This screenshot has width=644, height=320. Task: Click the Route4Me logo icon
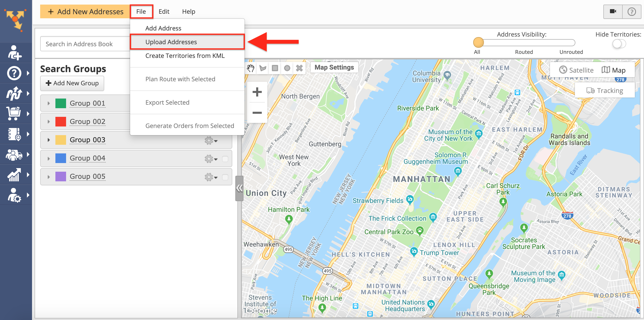[16, 20]
